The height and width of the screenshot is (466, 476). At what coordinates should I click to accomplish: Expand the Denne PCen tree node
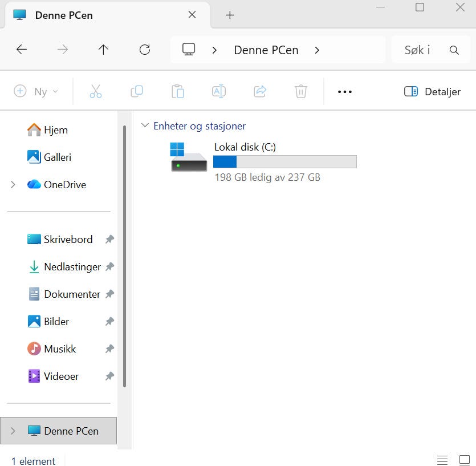[x=13, y=431]
